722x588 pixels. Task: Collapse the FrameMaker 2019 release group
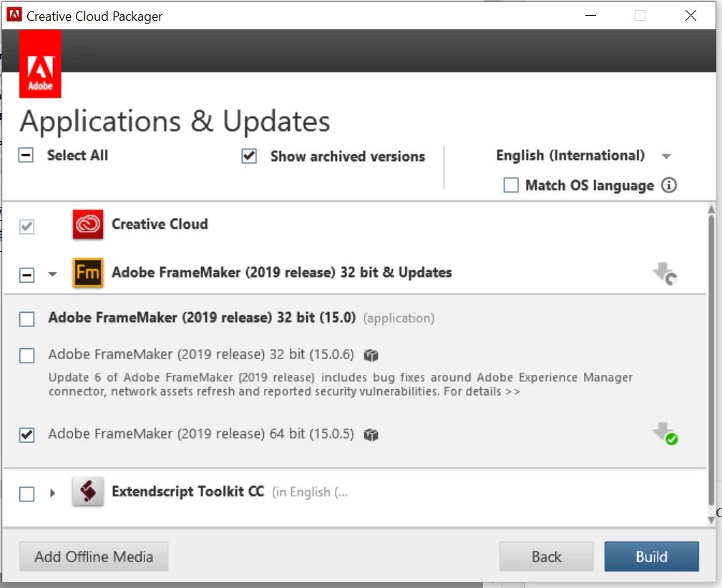[x=52, y=274]
